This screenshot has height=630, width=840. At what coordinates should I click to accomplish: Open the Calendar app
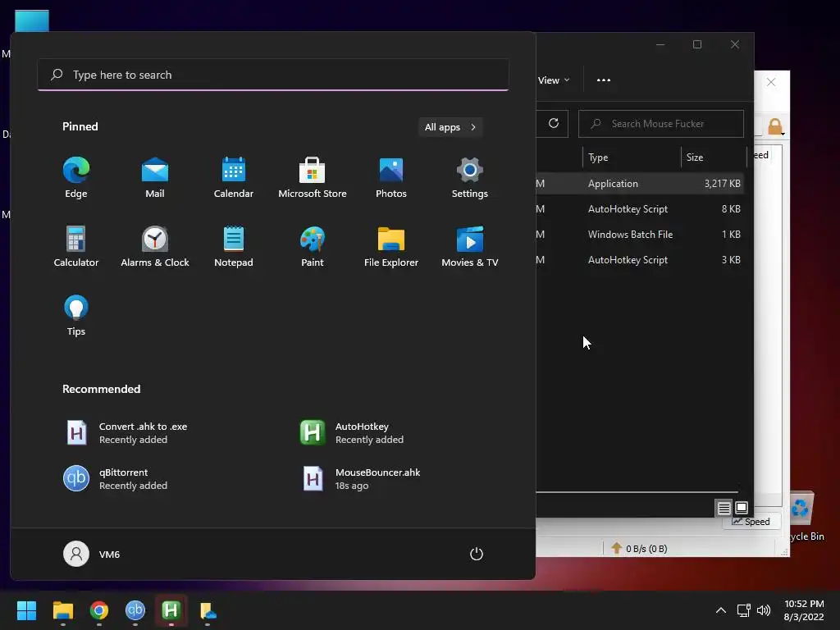(x=234, y=178)
